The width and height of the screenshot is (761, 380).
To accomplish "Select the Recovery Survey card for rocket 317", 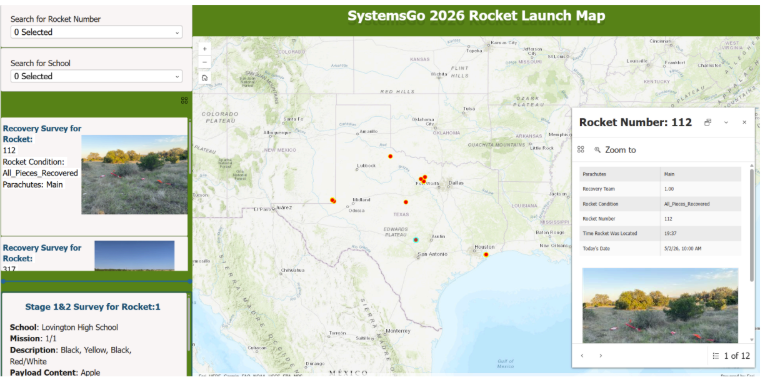I will pos(94,254).
